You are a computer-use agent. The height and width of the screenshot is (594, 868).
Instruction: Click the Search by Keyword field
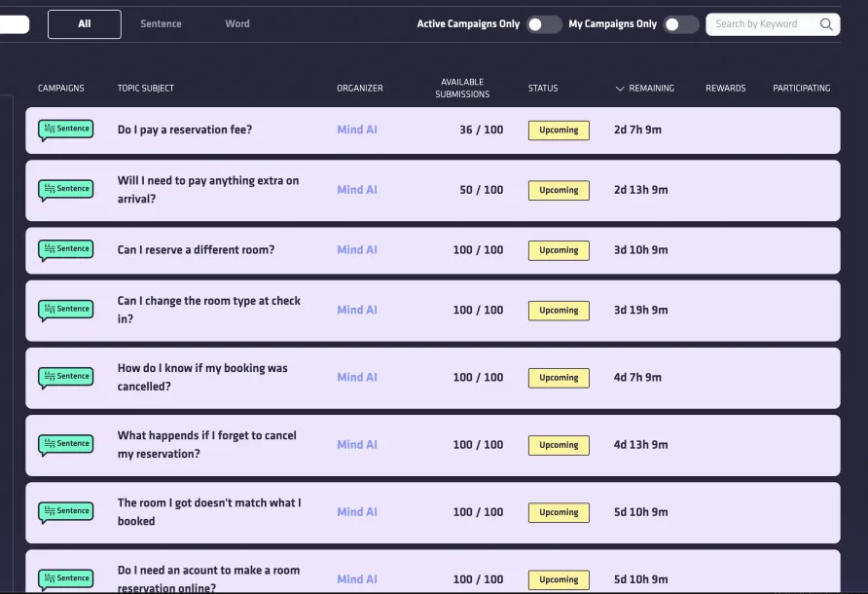pyautogui.click(x=773, y=24)
